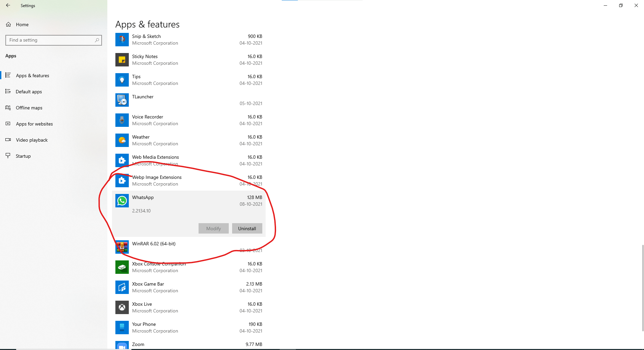Viewport: 644px width, 350px height.
Task: Select the Your Phone app icon
Action: point(122,328)
